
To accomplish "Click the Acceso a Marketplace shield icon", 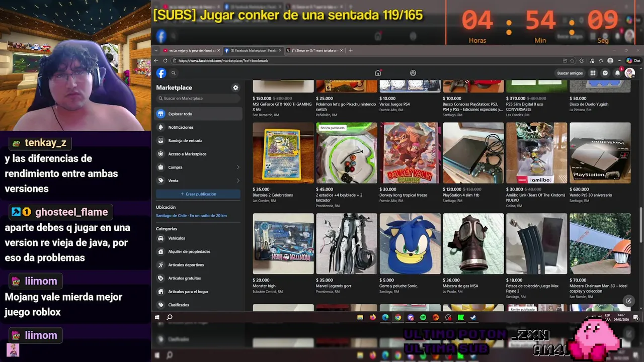I will click(160, 154).
